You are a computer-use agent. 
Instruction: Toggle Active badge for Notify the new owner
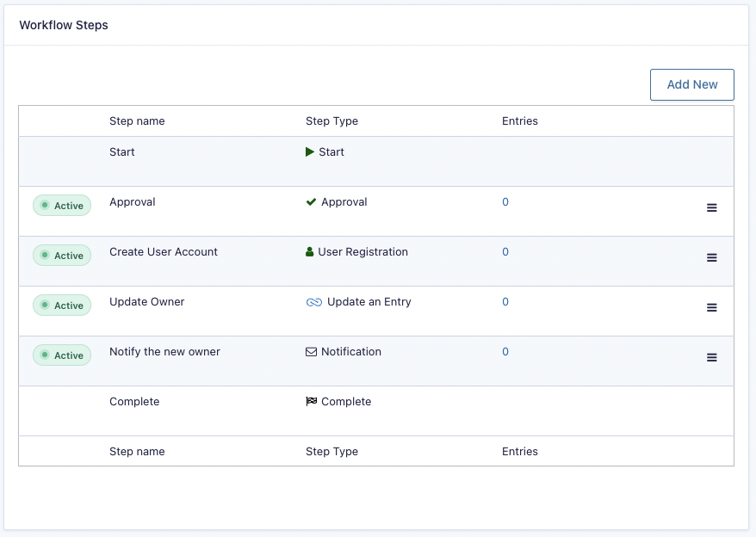coord(62,355)
